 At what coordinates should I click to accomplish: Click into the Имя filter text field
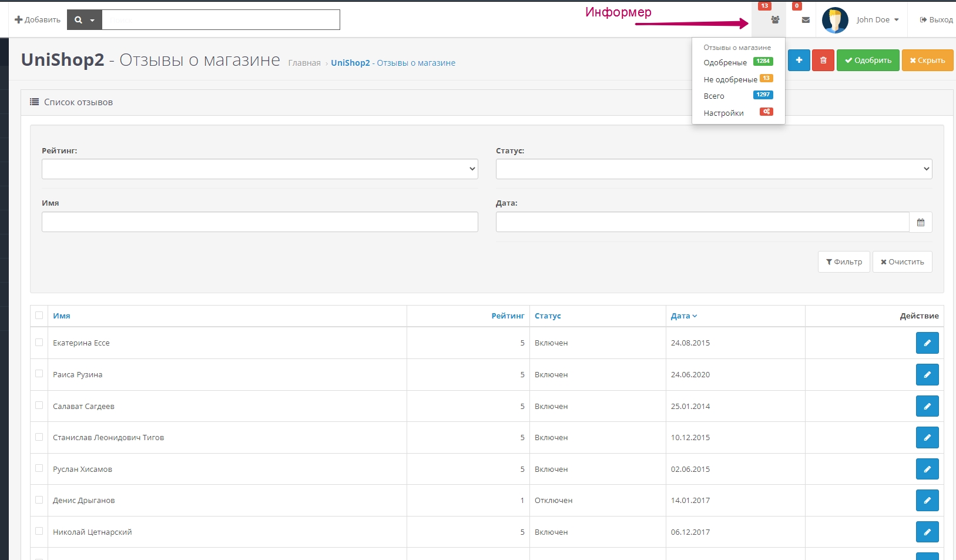click(x=260, y=222)
